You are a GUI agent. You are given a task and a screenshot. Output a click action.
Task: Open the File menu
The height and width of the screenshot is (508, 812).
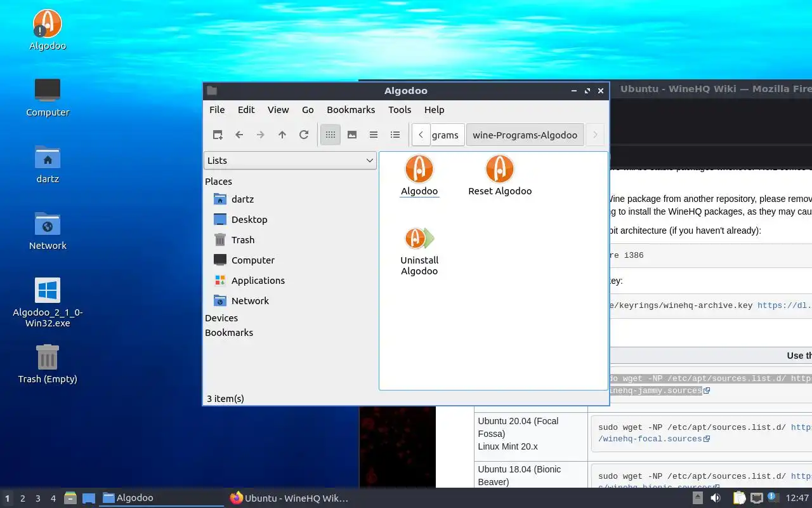coord(217,110)
